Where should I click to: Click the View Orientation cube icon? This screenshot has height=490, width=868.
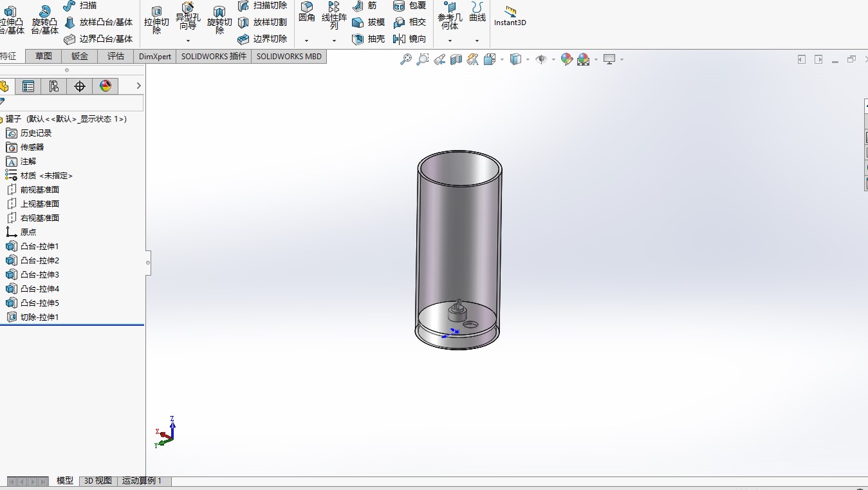tap(489, 59)
